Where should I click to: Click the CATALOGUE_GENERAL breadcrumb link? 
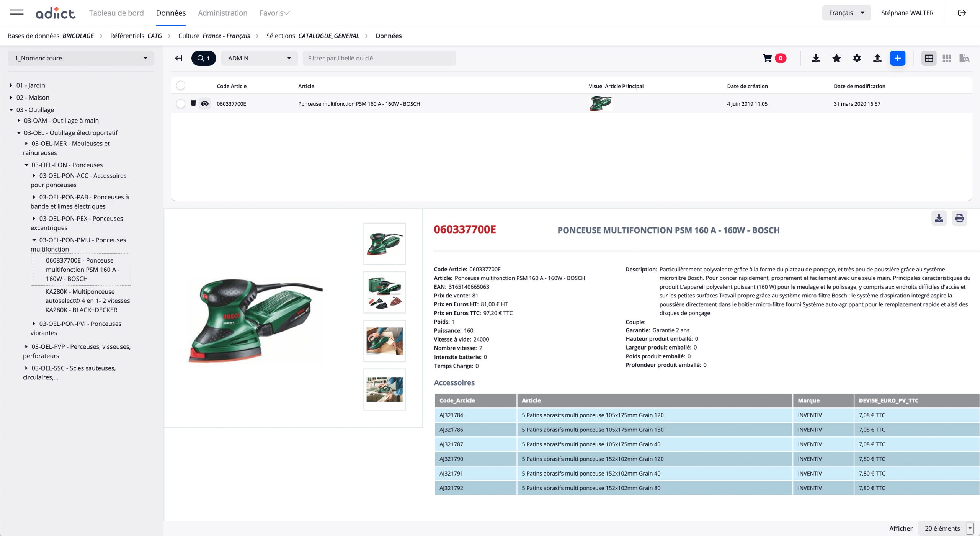[x=328, y=36]
